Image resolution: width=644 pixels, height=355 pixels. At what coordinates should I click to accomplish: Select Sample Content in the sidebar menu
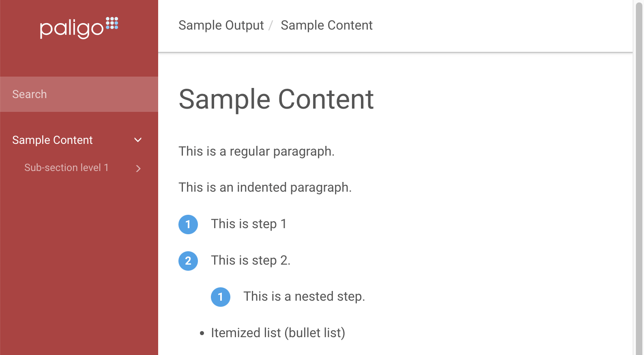(52, 140)
